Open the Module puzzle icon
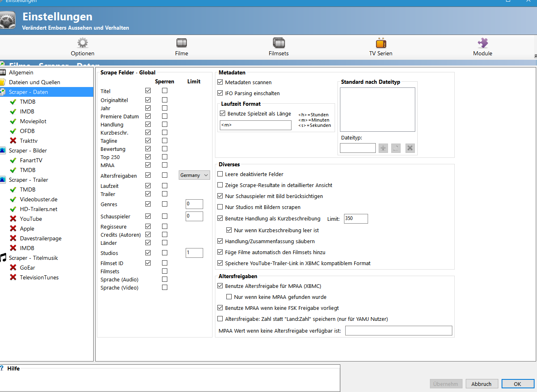Viewport: 537px width, 392px height. coord(483,43)
